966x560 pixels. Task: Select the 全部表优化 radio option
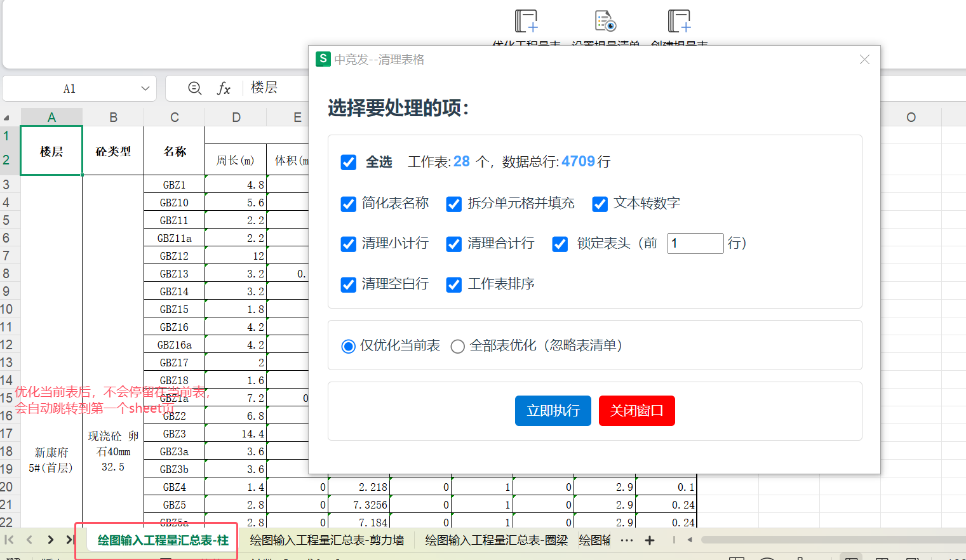tap(457, 346)
